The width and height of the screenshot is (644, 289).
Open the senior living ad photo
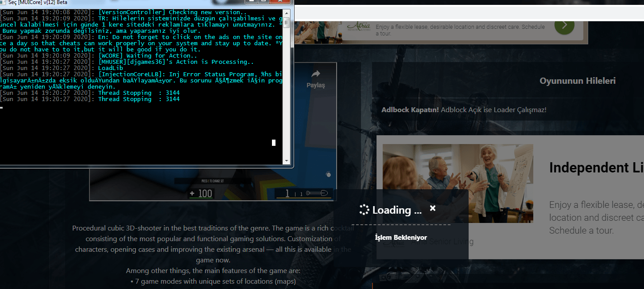coord(458,183)
